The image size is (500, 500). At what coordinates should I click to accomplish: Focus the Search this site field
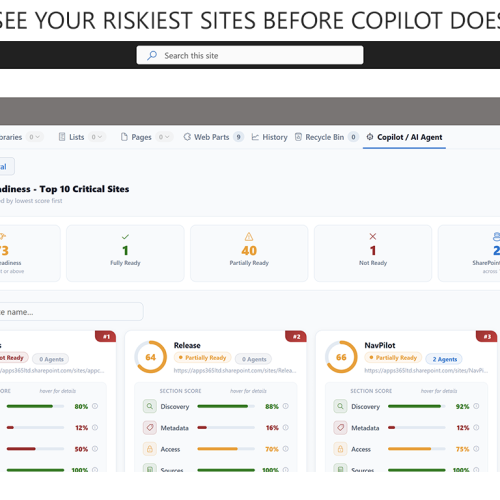(x=250, y=55)
